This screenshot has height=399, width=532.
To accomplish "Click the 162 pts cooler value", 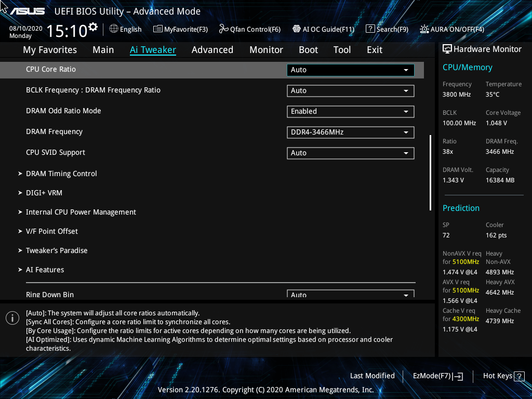I will pos(496,235).
